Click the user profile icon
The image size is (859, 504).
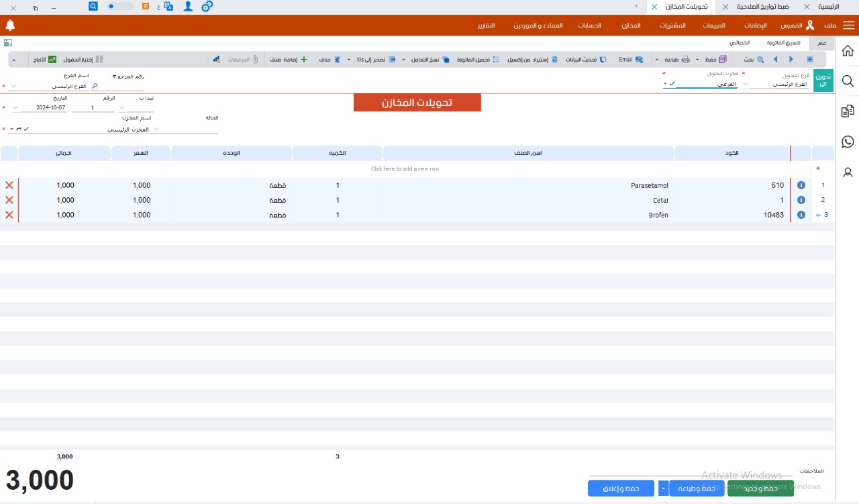pyautogui.click(x=188, y=6)
